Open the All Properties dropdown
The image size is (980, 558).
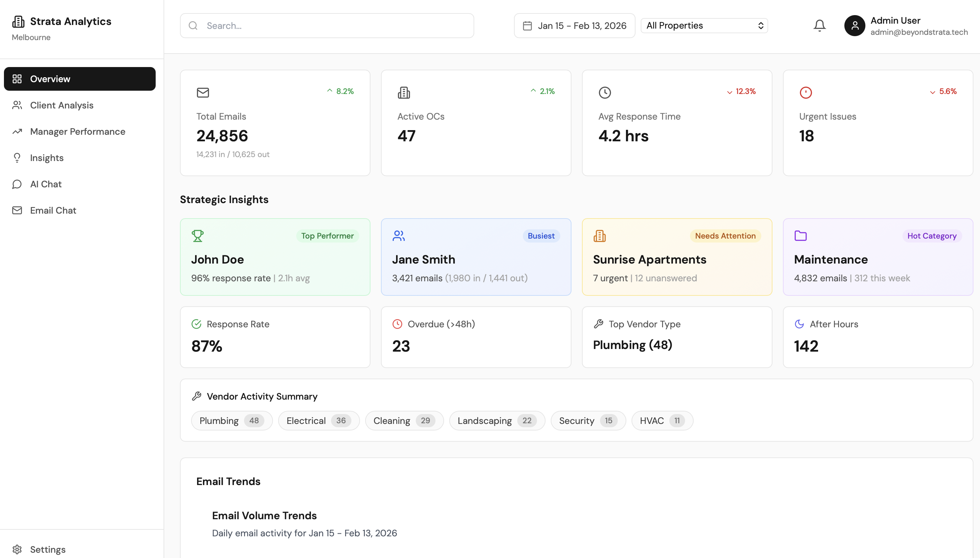pos(704,25)
